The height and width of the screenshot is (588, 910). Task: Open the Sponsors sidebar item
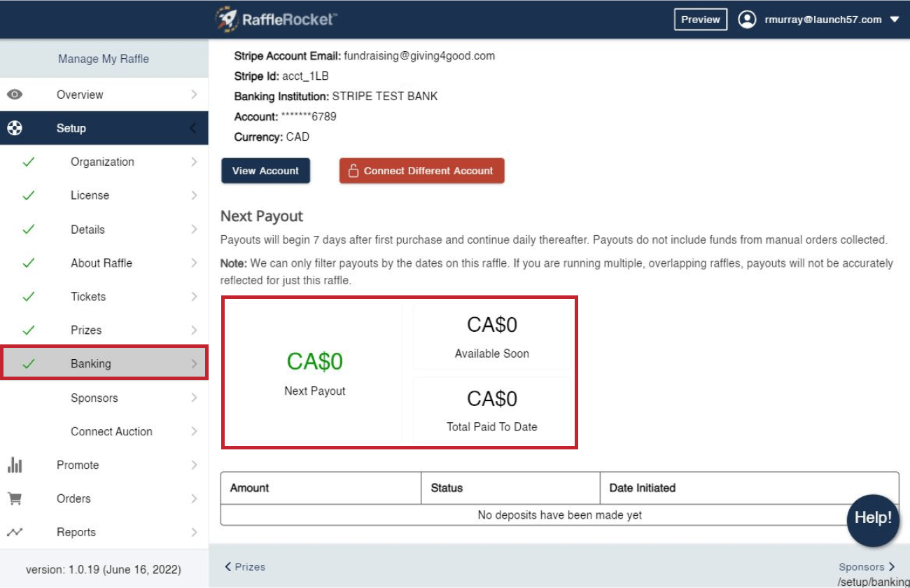coord(104,398)
